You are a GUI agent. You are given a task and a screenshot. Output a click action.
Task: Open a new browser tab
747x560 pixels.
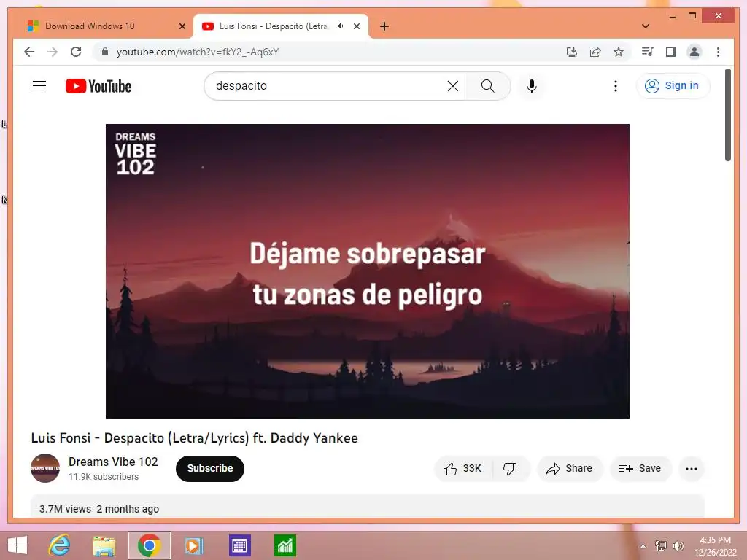tap(384, 26)
